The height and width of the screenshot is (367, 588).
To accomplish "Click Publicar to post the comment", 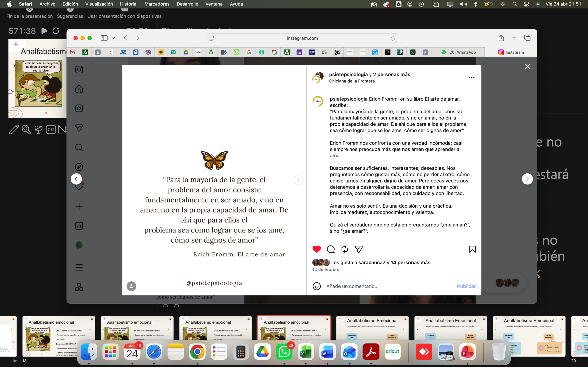I will point(466,286).
